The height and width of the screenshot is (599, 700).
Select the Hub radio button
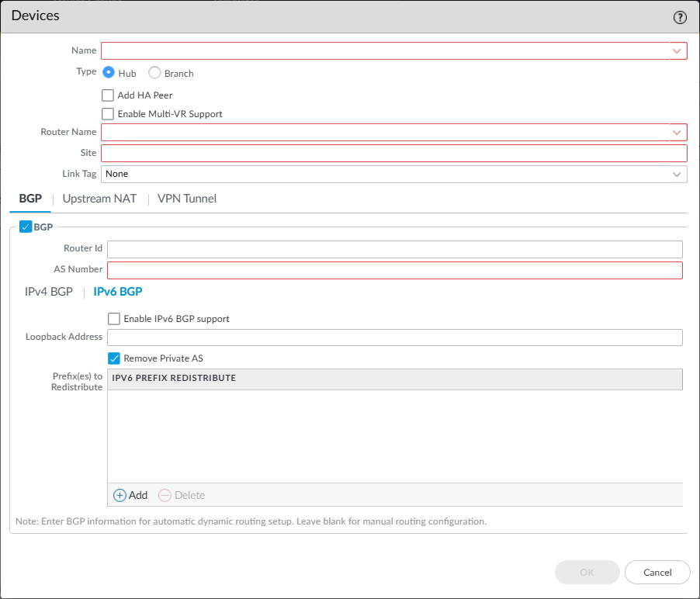pos(109,73)
